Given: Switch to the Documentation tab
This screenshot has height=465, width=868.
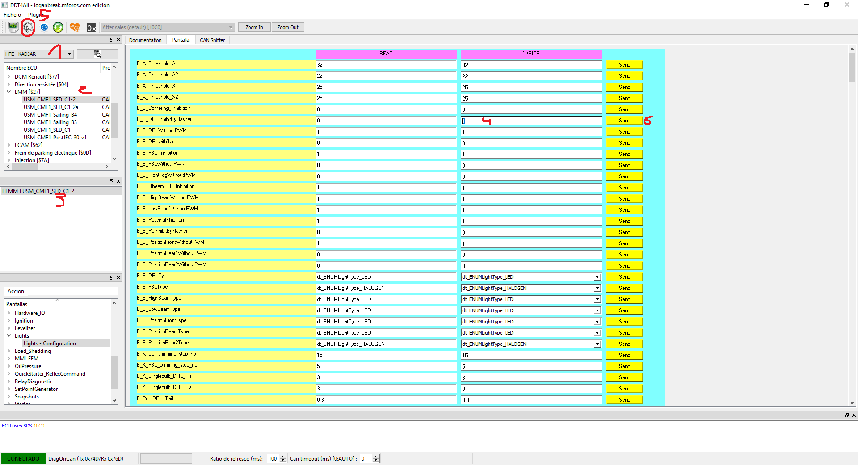Looking at the screenshot, I should [x=145, y=40].
